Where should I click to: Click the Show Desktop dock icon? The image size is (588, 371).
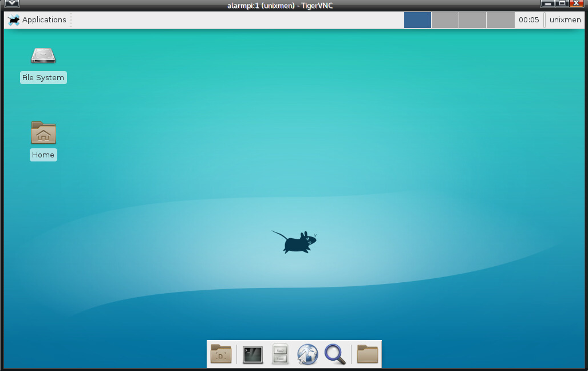pos(221,354)
